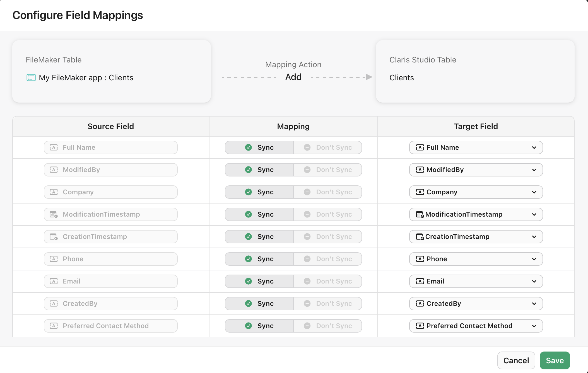Save the field mapping configuration

(x=555, y=360)
